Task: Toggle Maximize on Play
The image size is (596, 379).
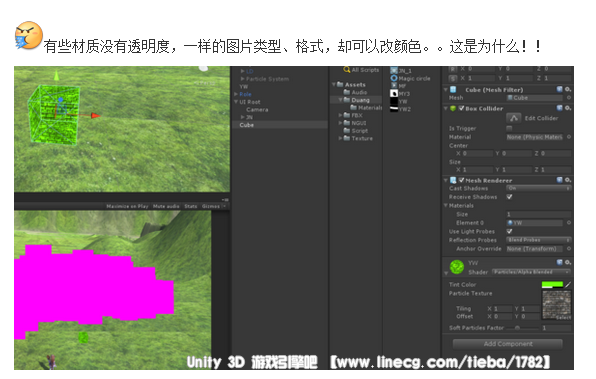Action: (x=127, y=206)
